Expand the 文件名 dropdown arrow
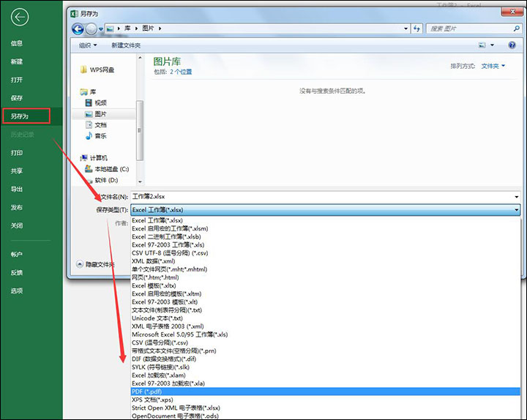Viewport: 527px width, 420px height. [x=517, y=197]
